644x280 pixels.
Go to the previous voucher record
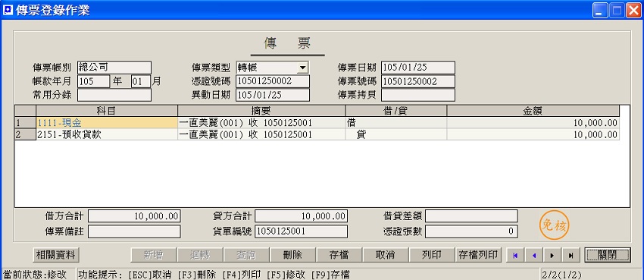[x=534, y=255]
